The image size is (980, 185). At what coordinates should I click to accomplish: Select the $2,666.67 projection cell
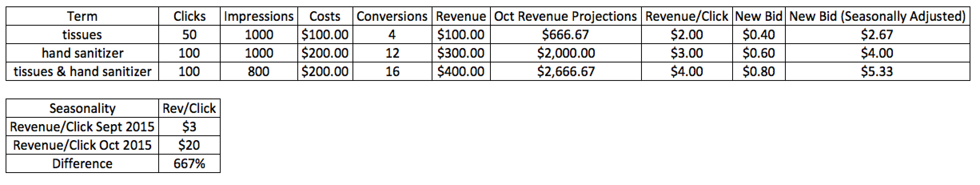click(566, 71)
